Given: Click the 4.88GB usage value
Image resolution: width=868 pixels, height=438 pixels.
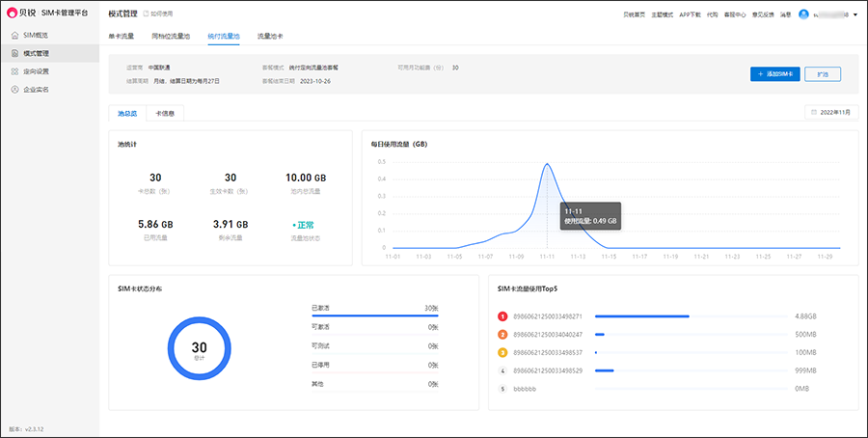Looking at the screenshot, I should pos(805,316).
